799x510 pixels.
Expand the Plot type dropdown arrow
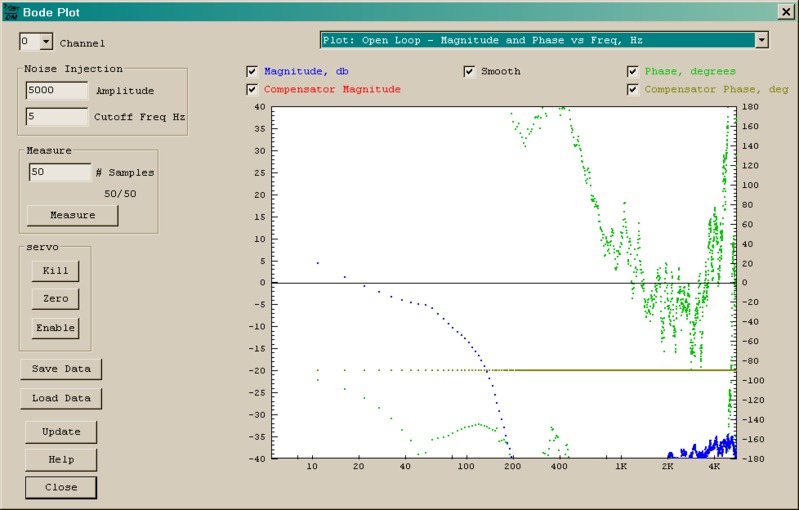pyautogui.click(x=762, y=40)
